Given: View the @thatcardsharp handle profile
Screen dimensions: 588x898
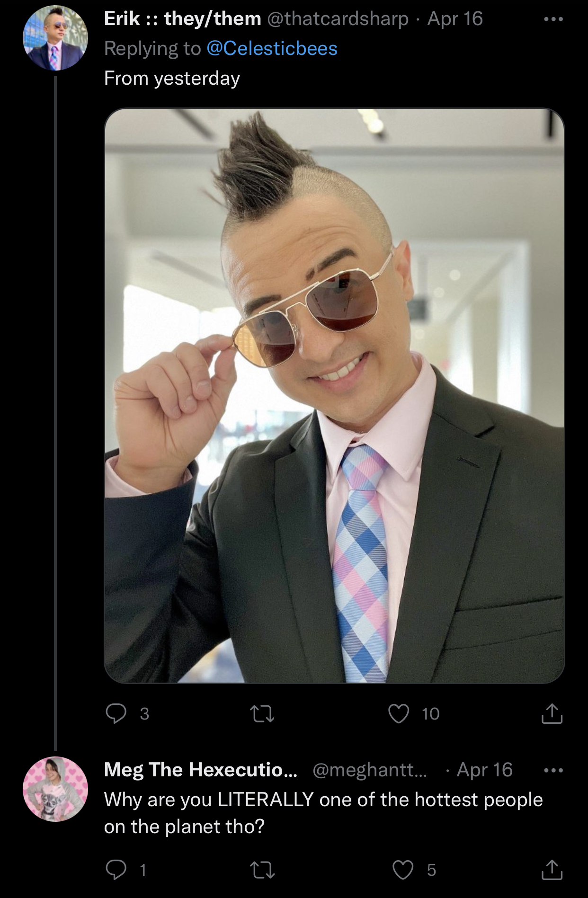Looking at the screenshot, I should (x=338, y=19).
